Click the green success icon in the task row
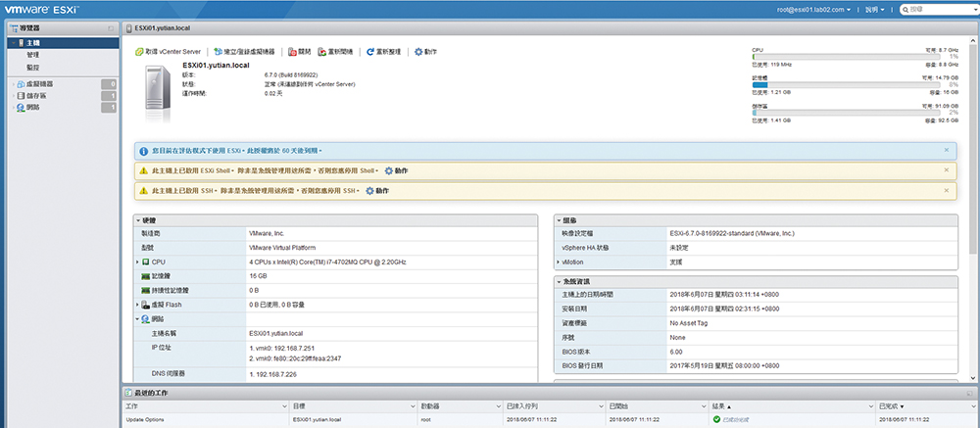Screen dimensions: 980x428 tap(717, 419)
